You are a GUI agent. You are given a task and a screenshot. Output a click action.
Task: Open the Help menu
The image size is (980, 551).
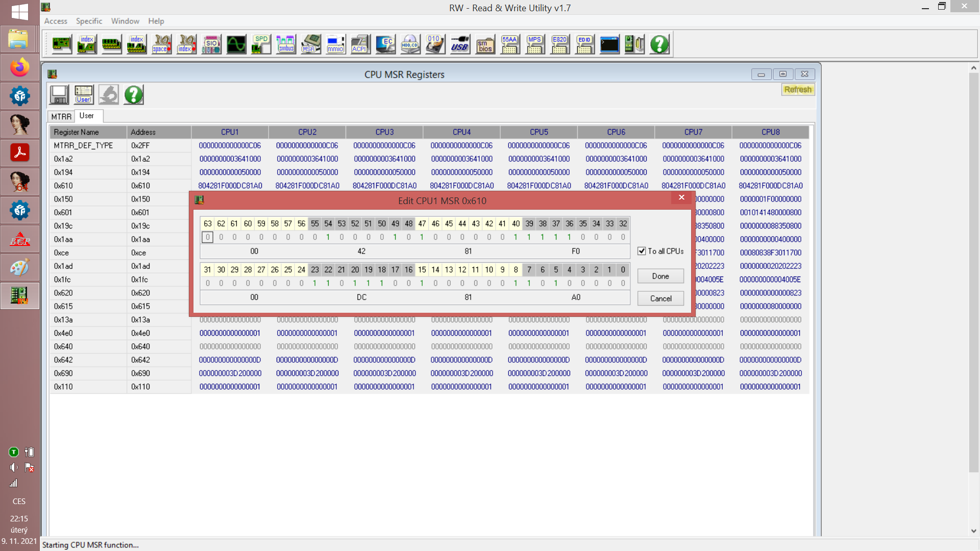156,21
